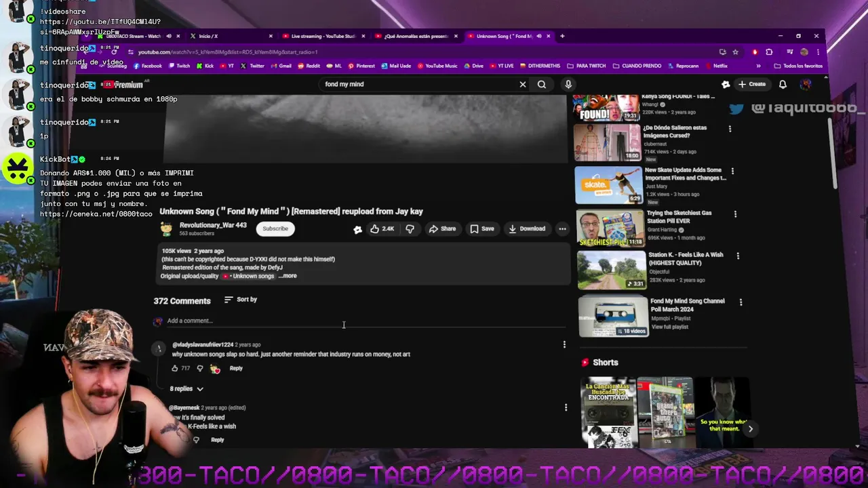Download the Unknown Song video

pos(527,229)
